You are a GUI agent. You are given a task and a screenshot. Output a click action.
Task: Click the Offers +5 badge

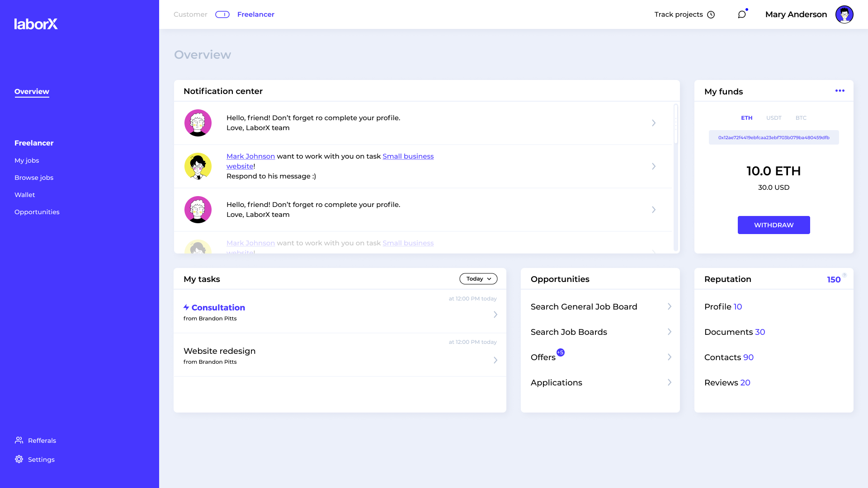tap(561, 352)
